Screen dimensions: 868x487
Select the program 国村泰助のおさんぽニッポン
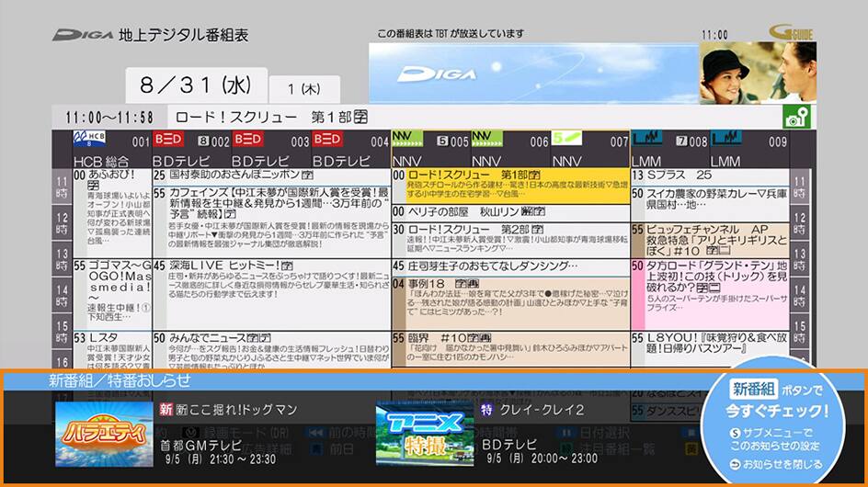point(272,177)
